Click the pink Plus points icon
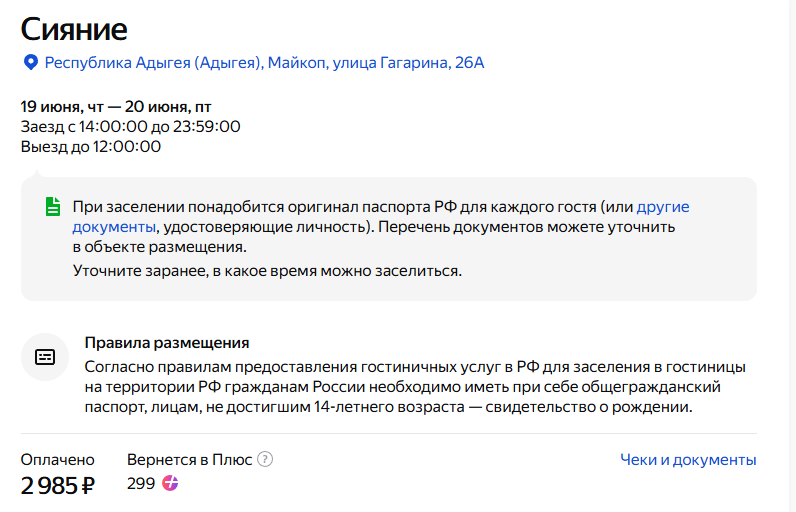The image size is (796, 512). [x=171, y=484]
